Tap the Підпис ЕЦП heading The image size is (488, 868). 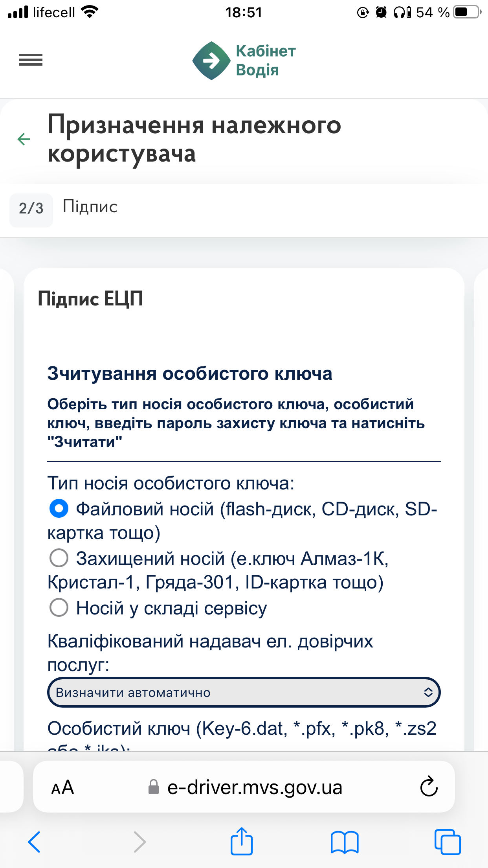(x=90, y=299)
